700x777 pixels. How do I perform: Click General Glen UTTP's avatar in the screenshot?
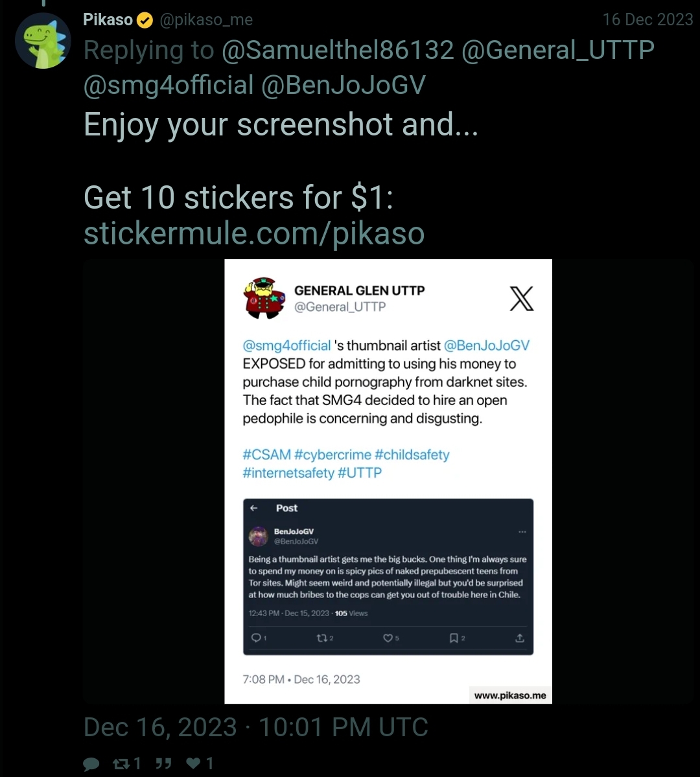pyautogui.click(x=264, y=298)
